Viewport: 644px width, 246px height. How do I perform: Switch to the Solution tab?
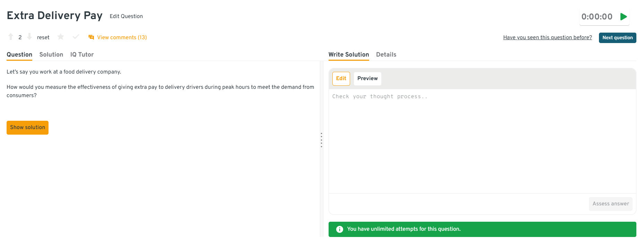tap(51, 54)
